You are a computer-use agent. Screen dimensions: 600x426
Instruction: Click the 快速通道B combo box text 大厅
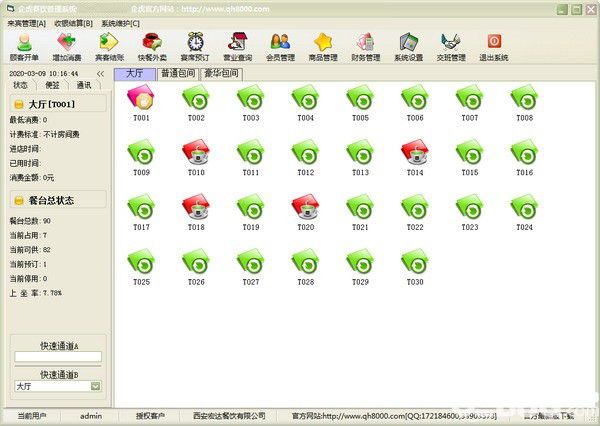pyautogui.click(x=24, y=386)
